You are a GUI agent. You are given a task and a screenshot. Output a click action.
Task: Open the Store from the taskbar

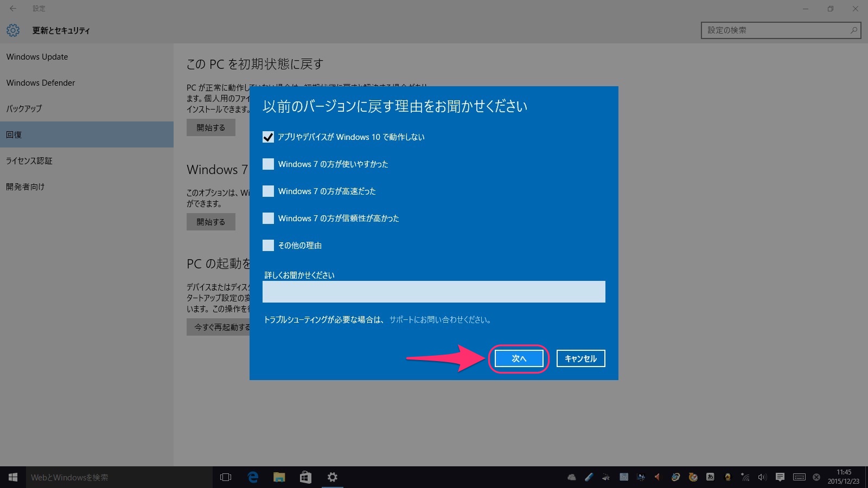click(305, 477)
